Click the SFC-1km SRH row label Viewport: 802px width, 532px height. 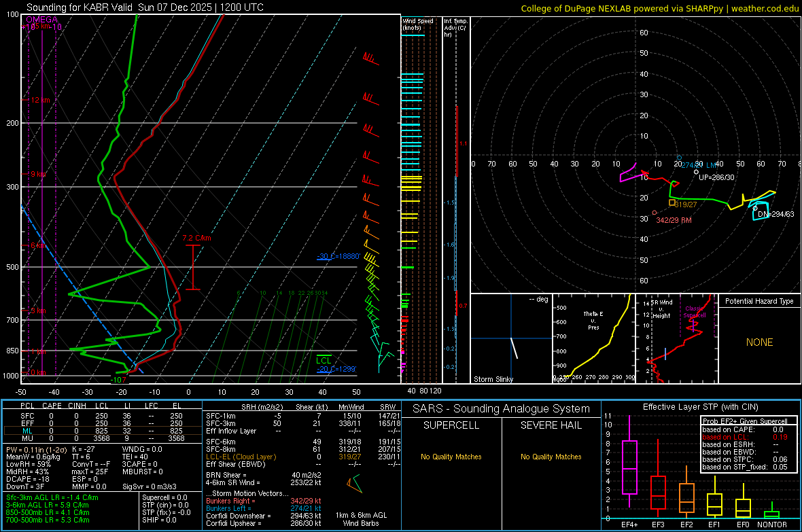pyautogui.click(x=221, y=416)
